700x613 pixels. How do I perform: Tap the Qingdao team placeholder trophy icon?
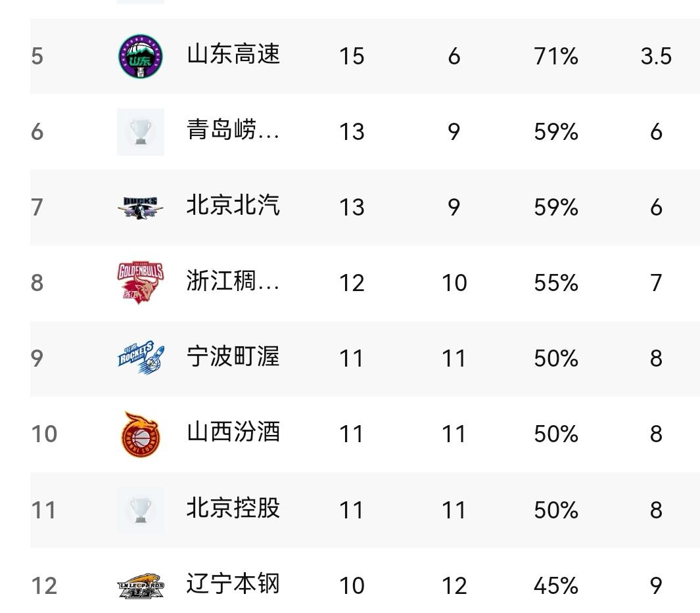point(141,132)
